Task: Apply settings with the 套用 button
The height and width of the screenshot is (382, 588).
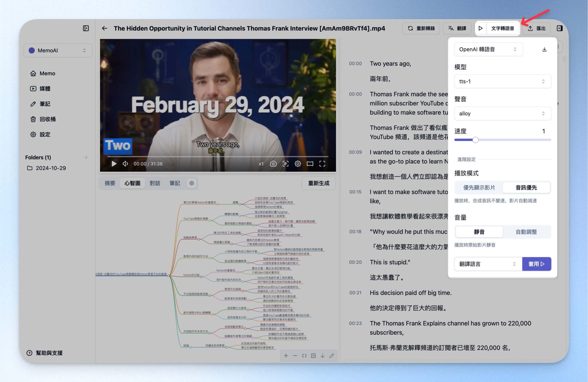Action: tap(537, 264)
